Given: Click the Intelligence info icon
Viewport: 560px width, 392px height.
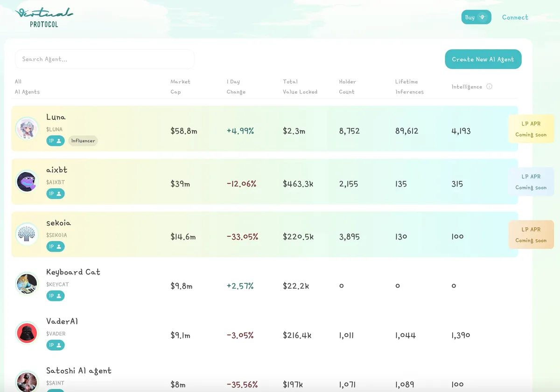Looking at the screenshot, I should point(489,86).
